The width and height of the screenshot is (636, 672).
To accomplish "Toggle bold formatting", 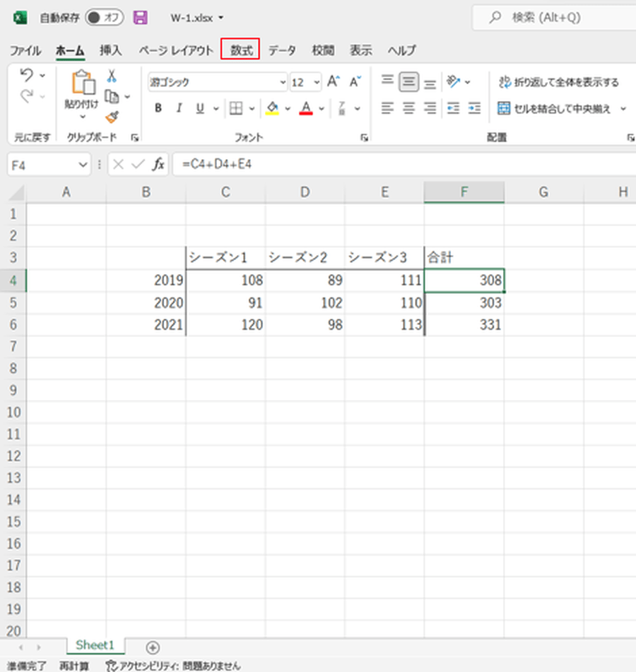I will [158, 108].
